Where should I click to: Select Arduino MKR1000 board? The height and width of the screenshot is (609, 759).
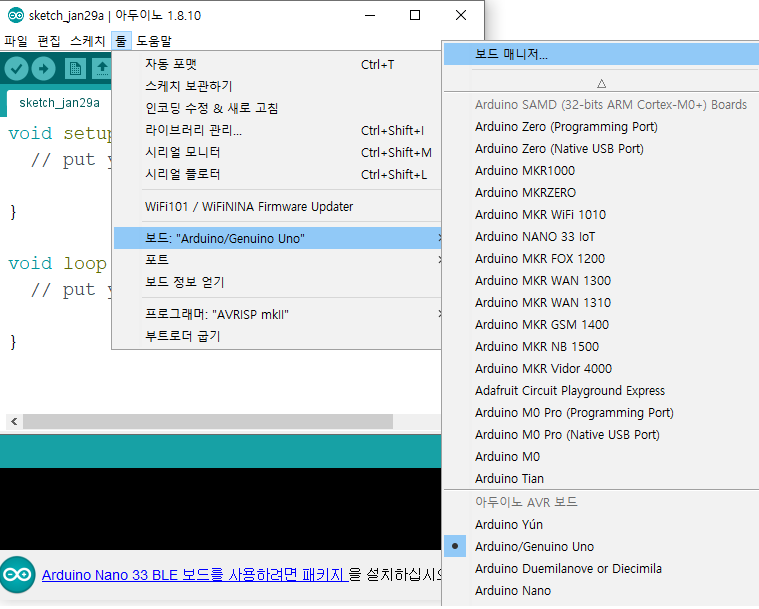click(601, 171)
